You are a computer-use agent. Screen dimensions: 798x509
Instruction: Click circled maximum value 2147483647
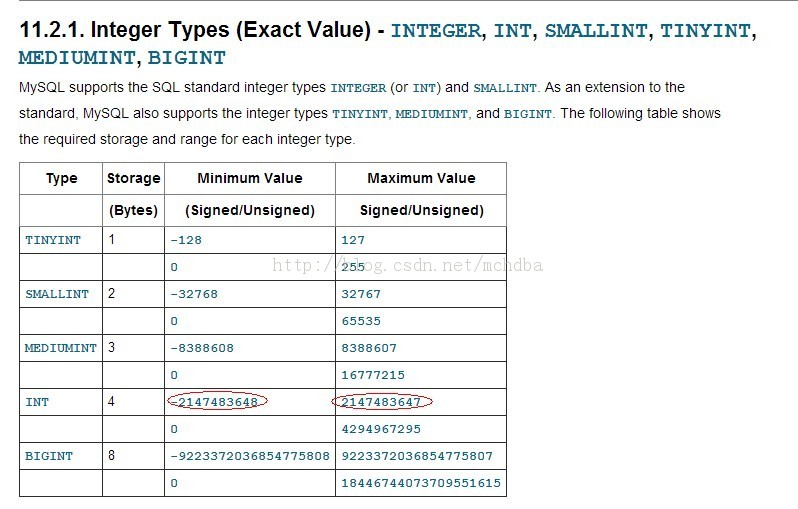tap(382, 402)
